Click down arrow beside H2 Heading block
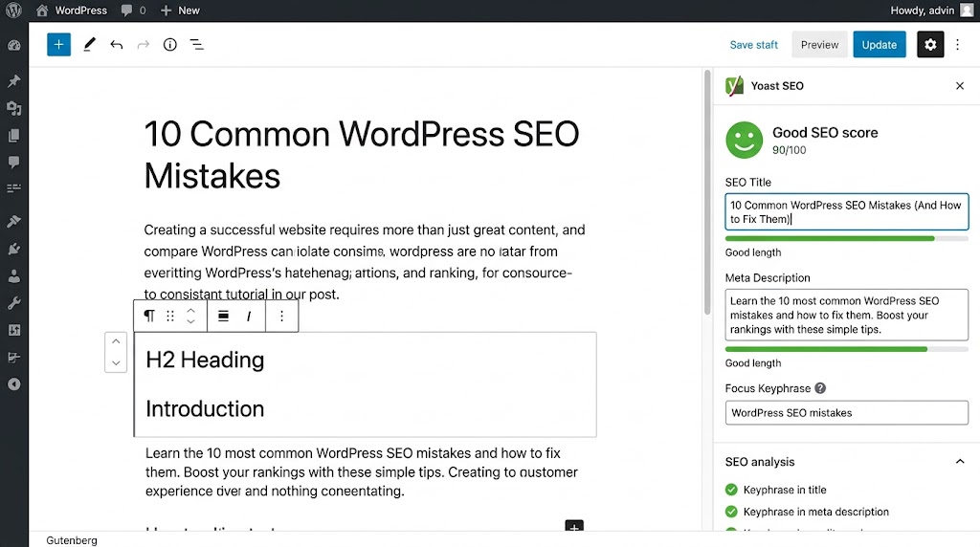 (116, 362)
